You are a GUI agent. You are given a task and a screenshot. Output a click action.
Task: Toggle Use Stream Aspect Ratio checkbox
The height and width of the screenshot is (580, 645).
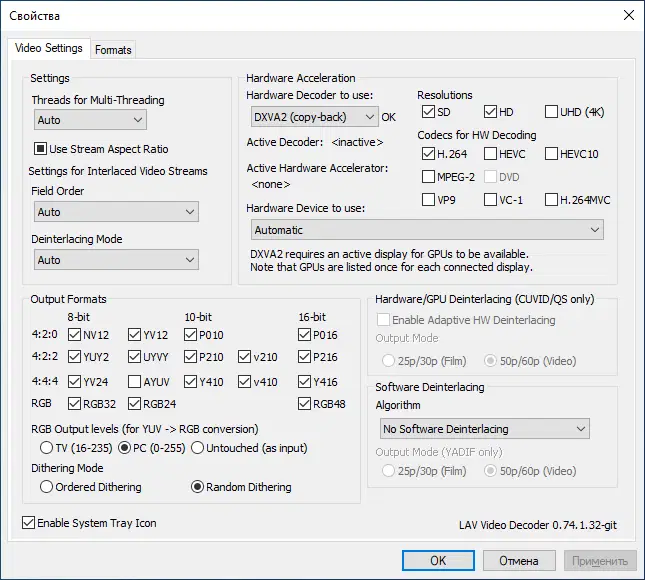pos(41,150)
